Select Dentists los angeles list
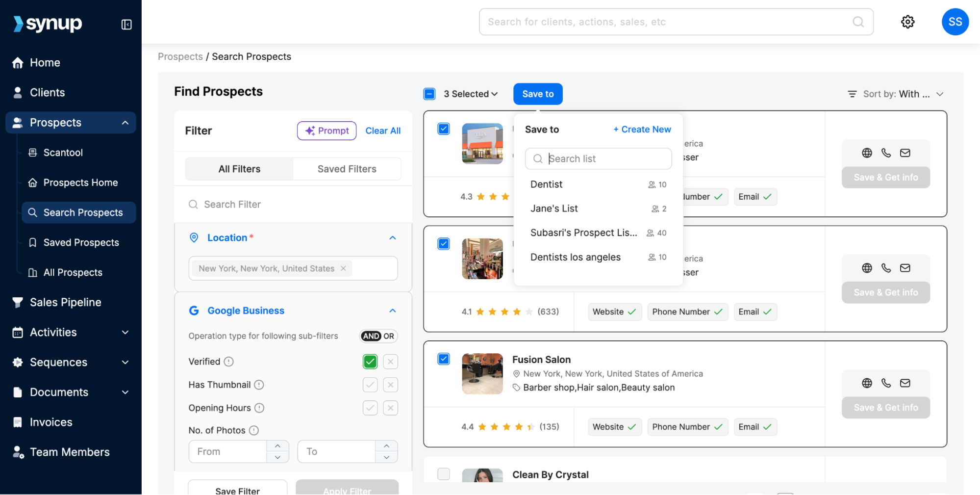This screenshot has height=495, width=980. click(x=598, y=257)
